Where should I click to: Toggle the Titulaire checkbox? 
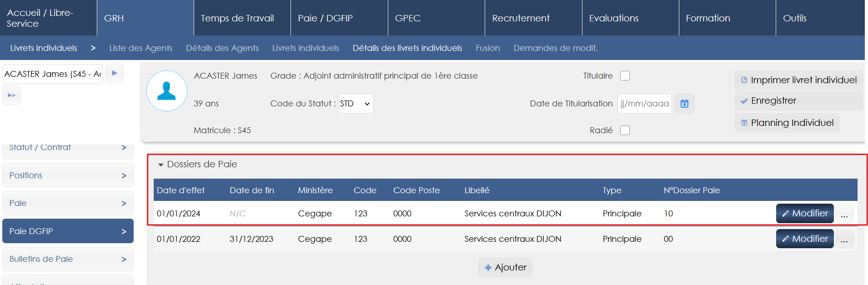click(x=625, y=76)
